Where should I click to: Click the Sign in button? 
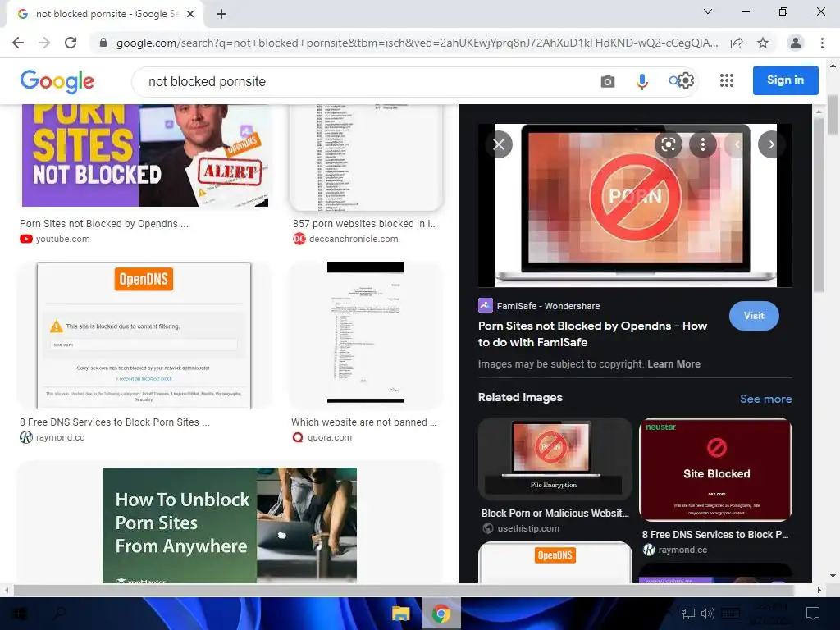point(785,80)
